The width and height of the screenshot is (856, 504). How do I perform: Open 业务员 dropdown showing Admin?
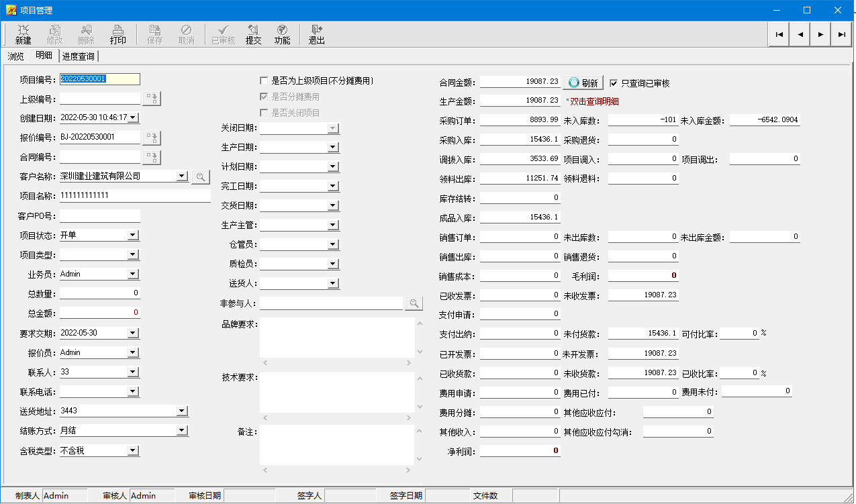click(132, 274)
